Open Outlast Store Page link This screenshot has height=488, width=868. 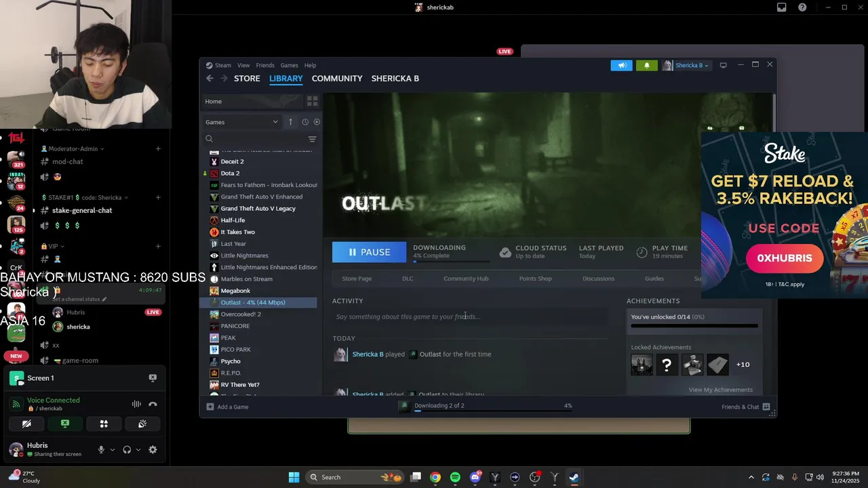coord(357,279)
